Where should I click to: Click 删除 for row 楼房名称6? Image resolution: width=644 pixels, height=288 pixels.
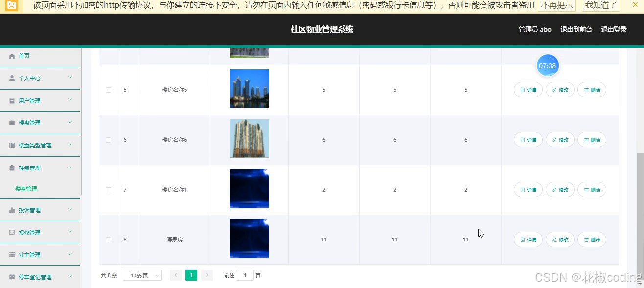592,140
